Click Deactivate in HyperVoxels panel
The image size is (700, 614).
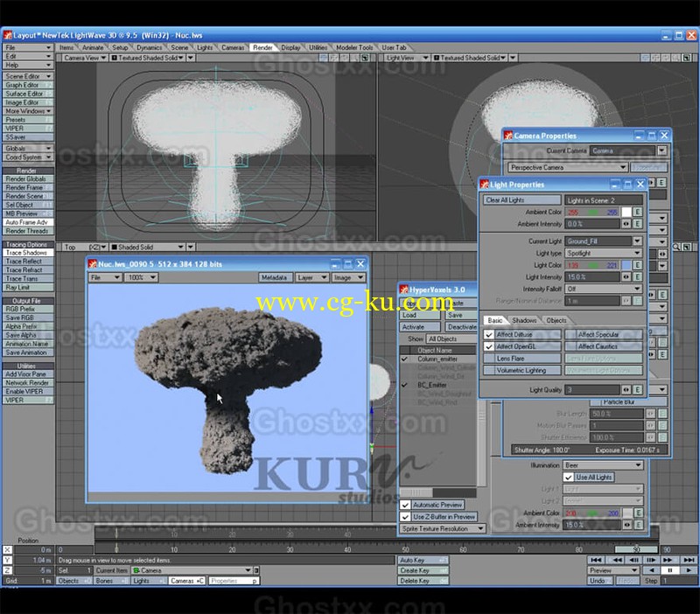click(x=461, y=327)
